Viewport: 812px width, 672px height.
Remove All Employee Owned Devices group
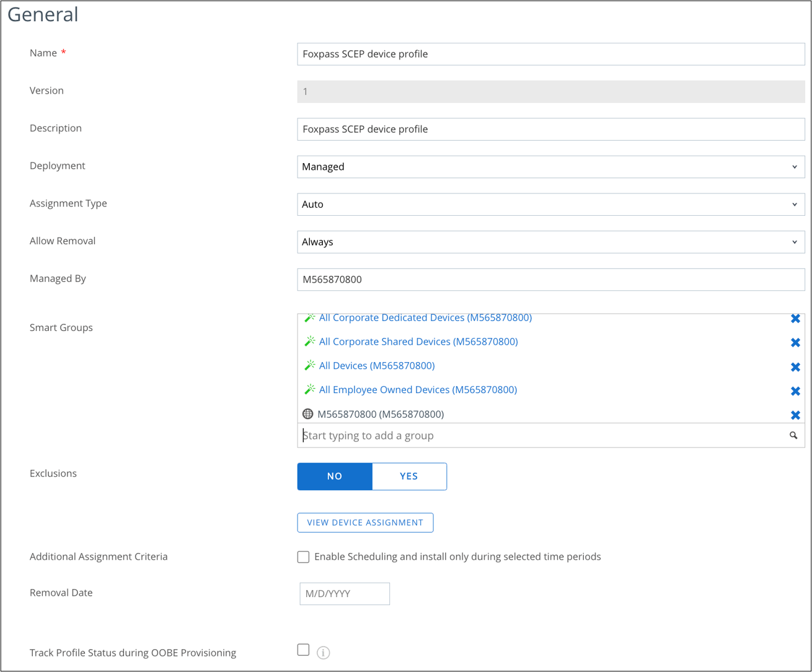[x=795, y=391]
